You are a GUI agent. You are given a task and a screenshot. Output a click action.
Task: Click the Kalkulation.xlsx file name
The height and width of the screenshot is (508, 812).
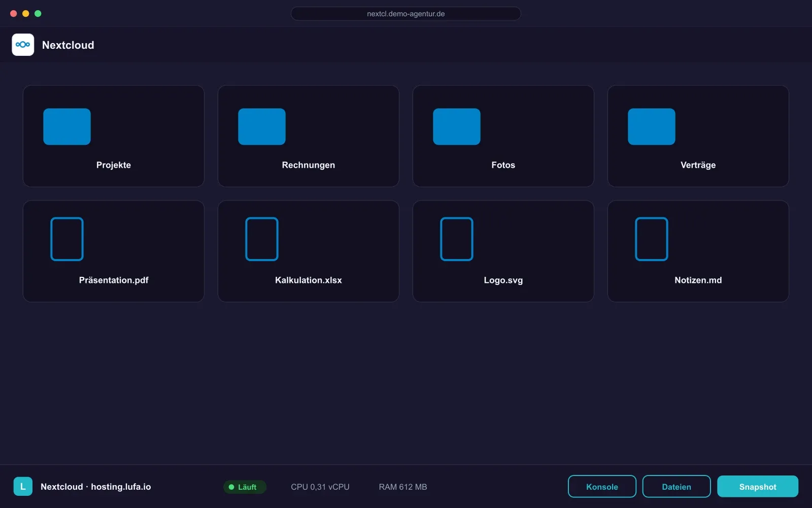pos(309,280)
